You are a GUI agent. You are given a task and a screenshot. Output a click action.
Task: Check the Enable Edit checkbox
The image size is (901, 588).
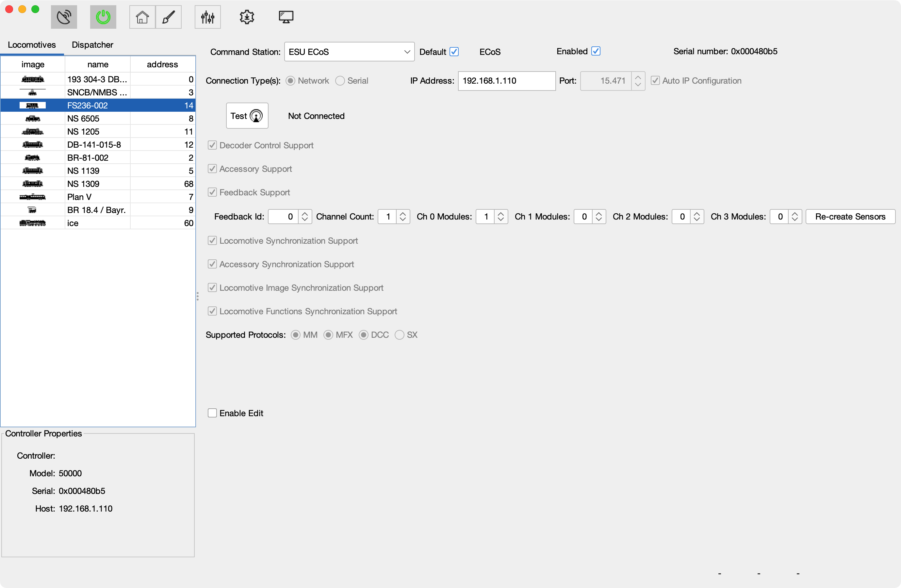(x=212, y=413)
